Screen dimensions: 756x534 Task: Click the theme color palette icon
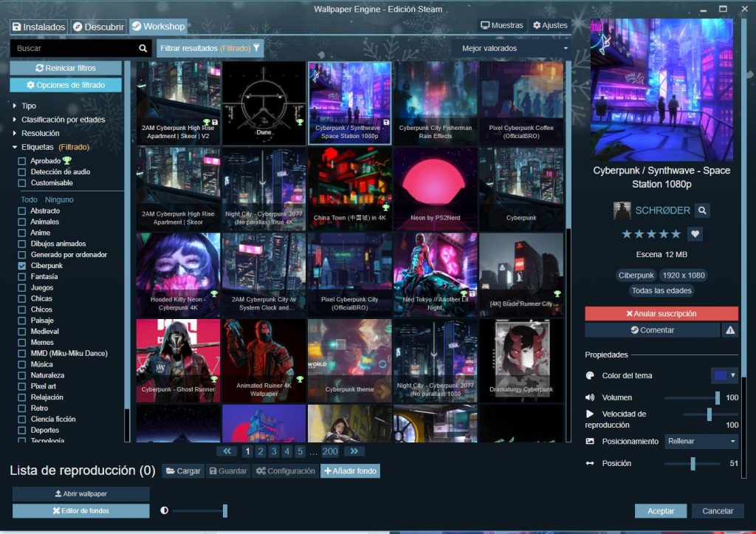[x=590, y=375]
